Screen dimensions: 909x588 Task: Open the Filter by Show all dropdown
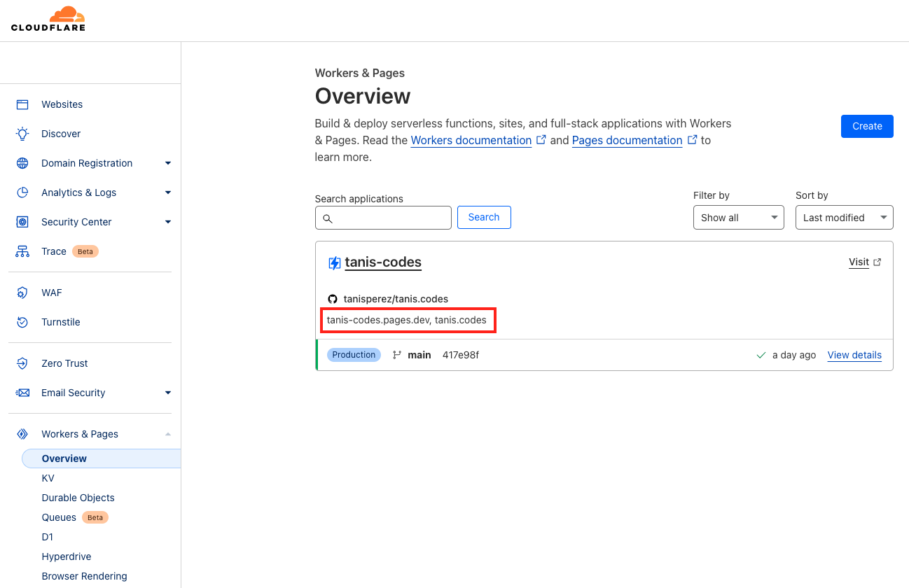click(x=738, y=218)
